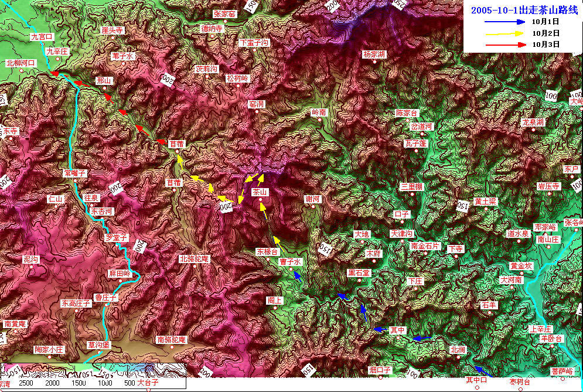Viewport: 583px width, 392px height.
Task: Click the blue arrow below 曹子水
Action: click(x=298, y=275)
